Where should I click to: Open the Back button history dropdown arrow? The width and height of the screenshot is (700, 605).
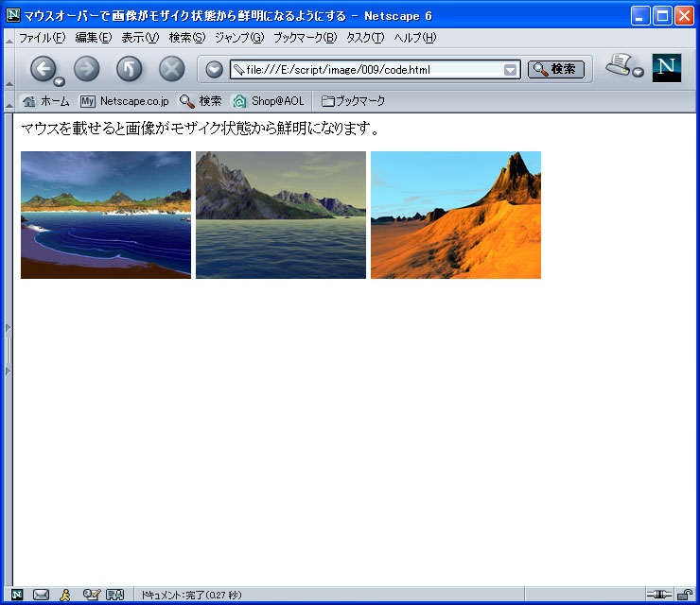tap(59, 81)
